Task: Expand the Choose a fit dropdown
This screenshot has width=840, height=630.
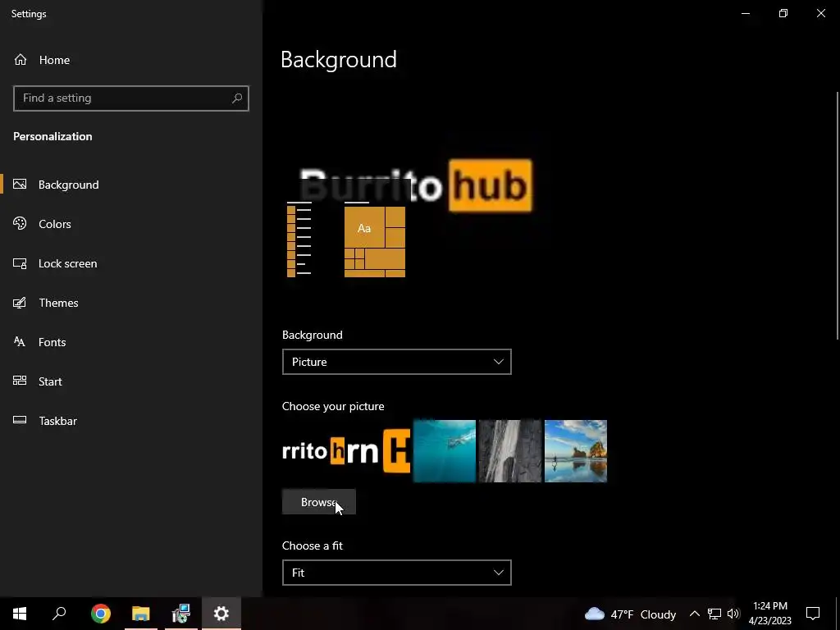Action: tap(396, 573)
